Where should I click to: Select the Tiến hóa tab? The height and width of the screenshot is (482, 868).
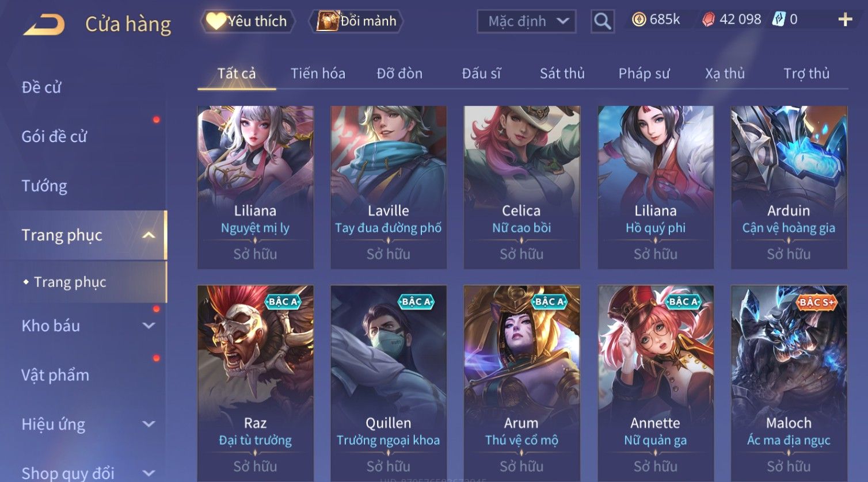pos(318,74)
